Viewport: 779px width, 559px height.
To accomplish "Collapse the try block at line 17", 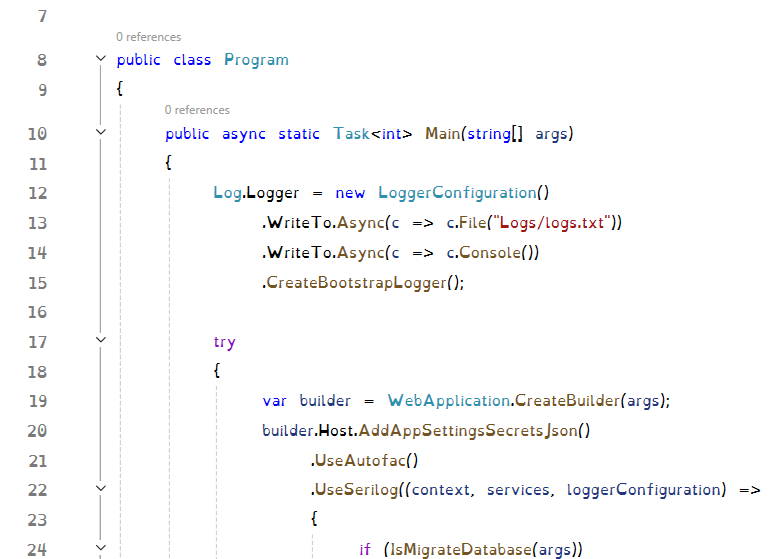I will [101, 340].
